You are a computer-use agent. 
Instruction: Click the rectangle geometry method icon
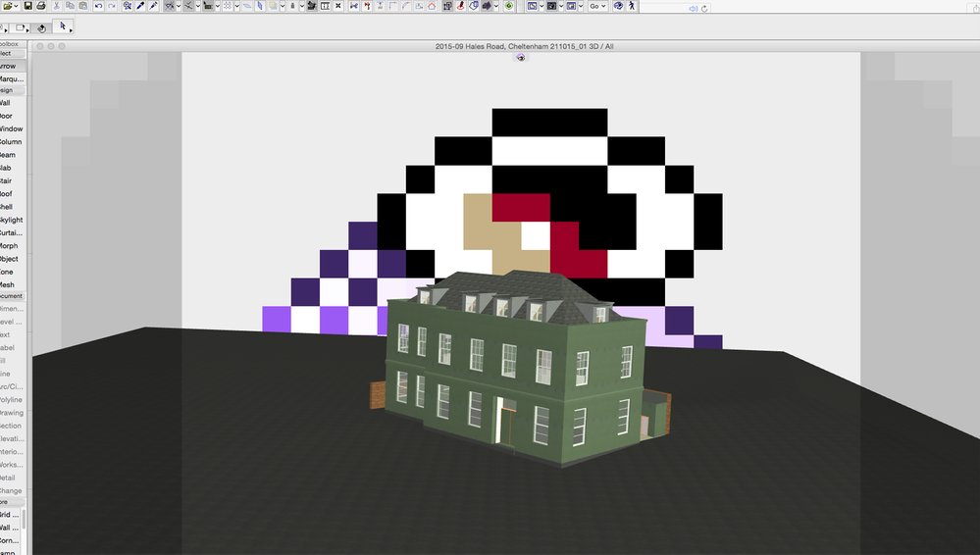click(x=20, y=27)
